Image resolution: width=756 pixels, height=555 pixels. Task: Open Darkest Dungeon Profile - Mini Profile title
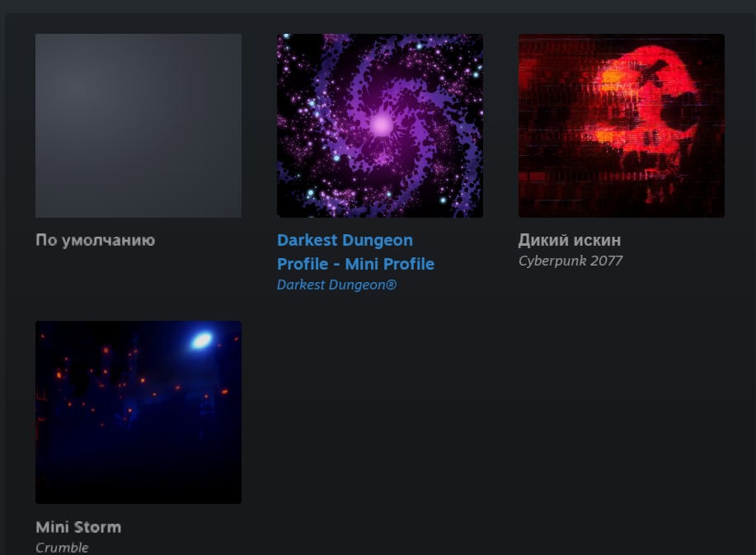(356, 252)
